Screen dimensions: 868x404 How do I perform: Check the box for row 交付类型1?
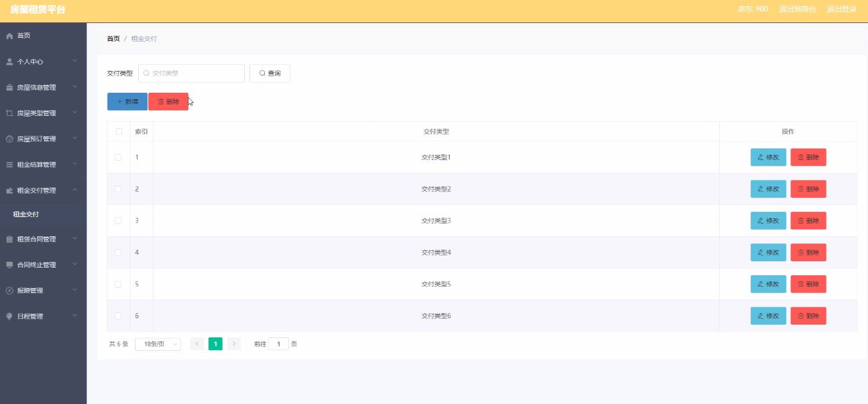(118, 158)
